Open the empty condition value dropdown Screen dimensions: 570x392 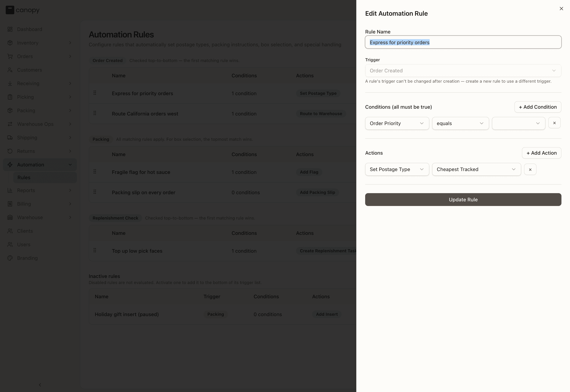519,123
